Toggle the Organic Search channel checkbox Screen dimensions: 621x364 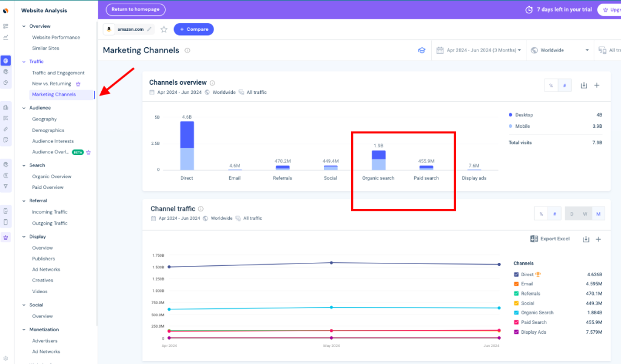[516, 313]
